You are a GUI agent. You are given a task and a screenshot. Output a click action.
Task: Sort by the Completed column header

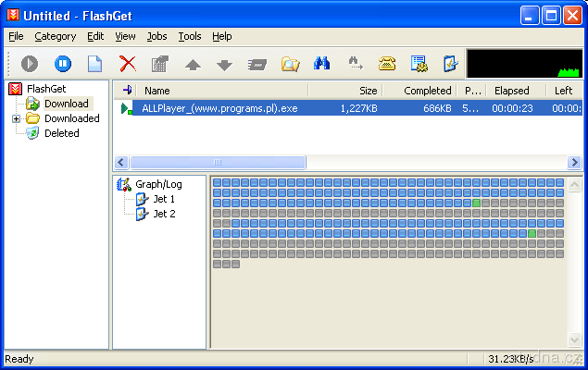419,91
